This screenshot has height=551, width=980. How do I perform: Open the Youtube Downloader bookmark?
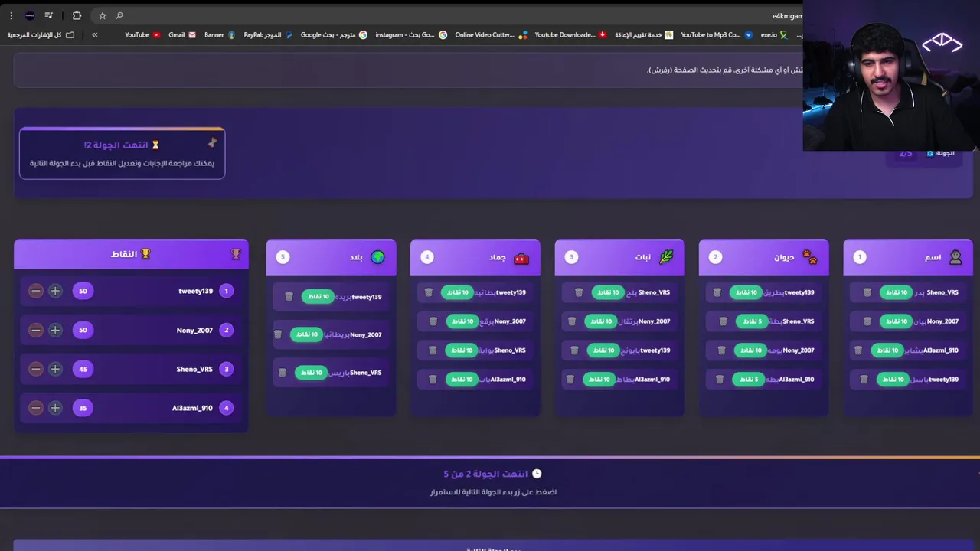coord(570,34)
